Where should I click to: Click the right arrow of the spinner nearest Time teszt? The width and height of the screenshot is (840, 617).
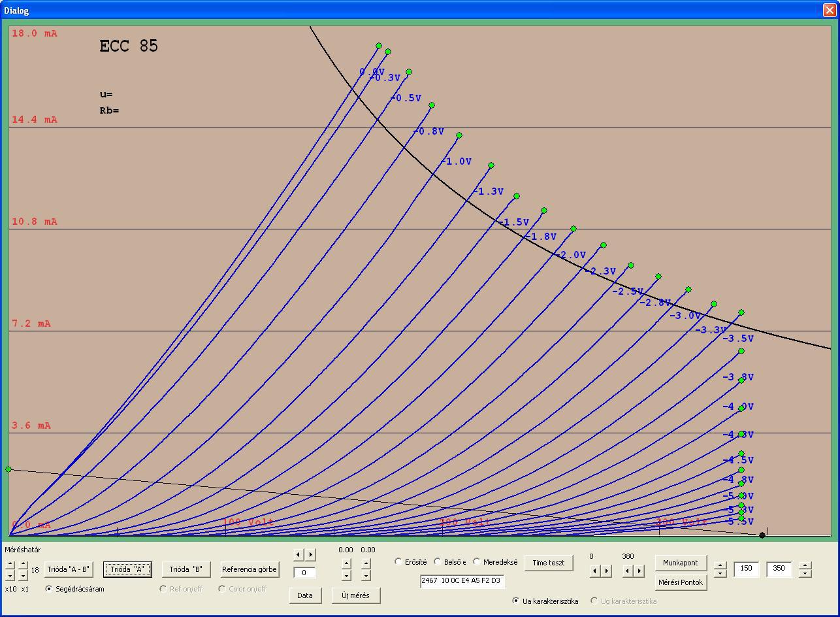(606, 571)
